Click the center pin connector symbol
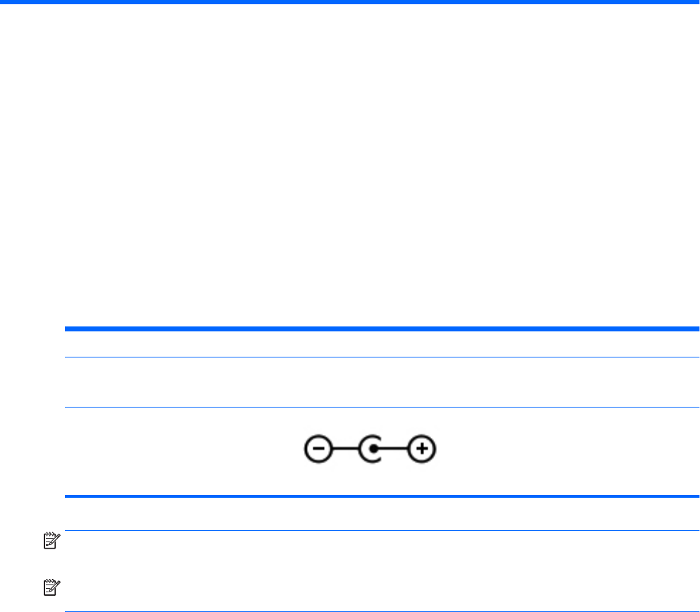 tap(370, 449)
